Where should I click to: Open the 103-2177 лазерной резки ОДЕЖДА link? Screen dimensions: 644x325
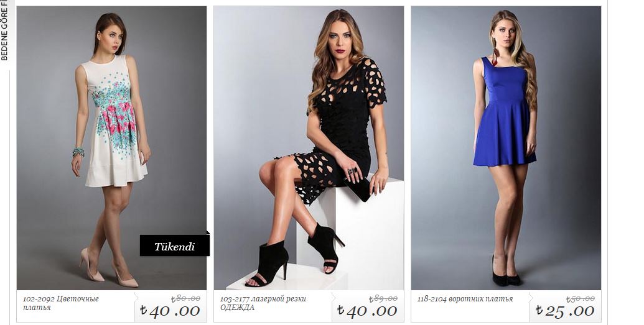[263, 303]
